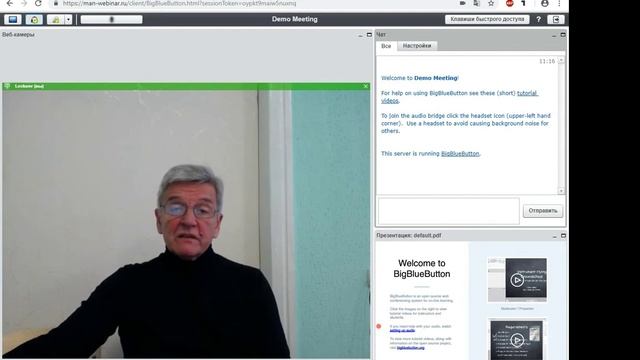Switch to the Настройки chat tab
640x360 pixels.
point(417,46)
